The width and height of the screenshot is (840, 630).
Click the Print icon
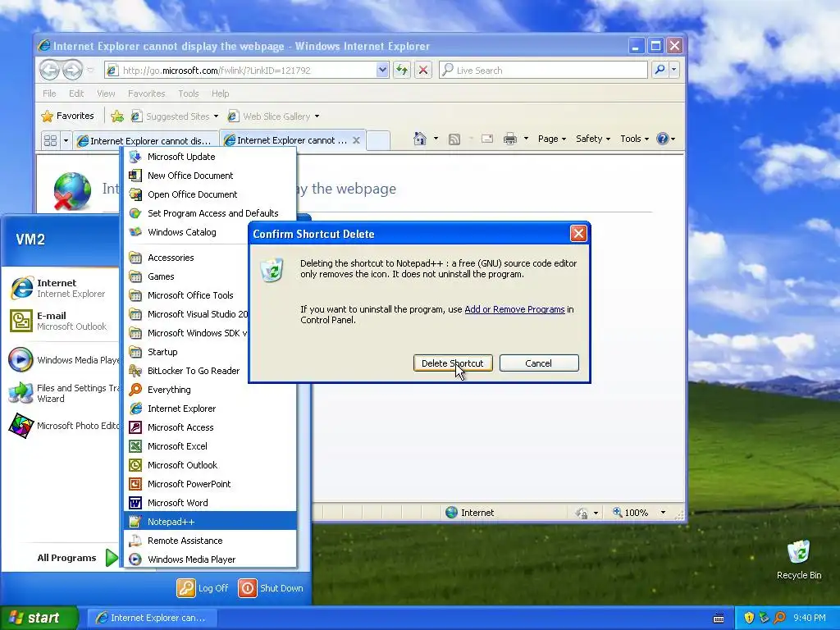(510, 139)
